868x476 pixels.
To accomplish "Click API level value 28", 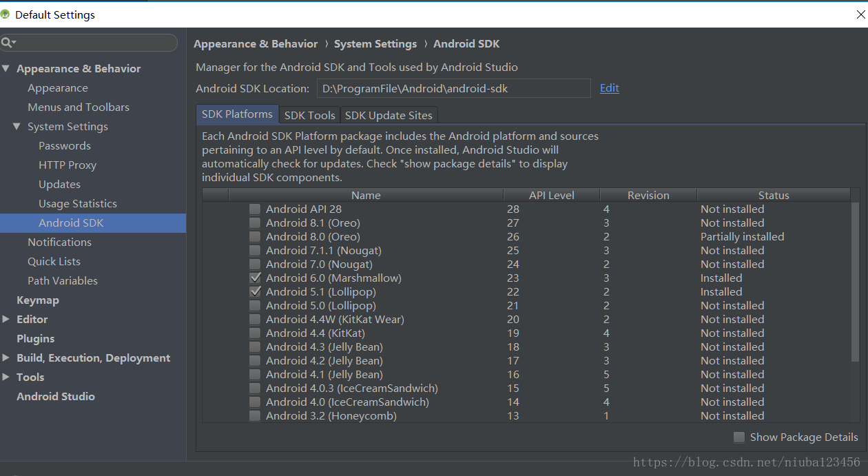I will tap(513, 209).
